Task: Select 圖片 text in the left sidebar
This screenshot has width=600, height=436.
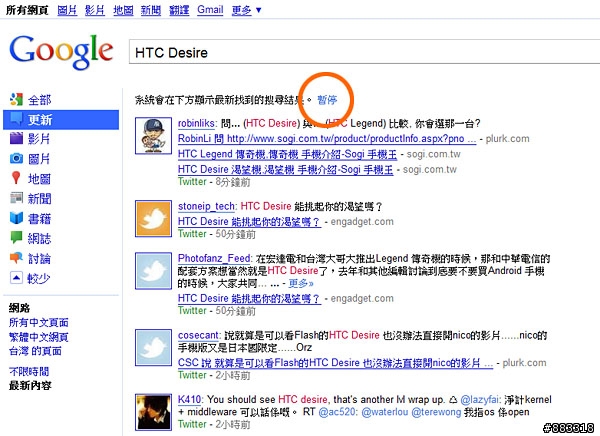Action: pos(39,158)
